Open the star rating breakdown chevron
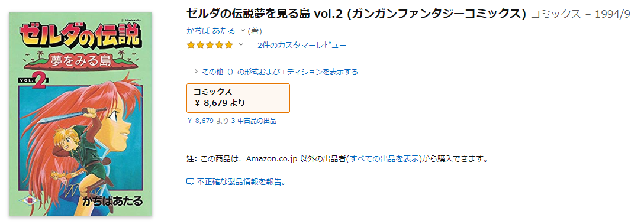644x224 pixels. (241, 44)
